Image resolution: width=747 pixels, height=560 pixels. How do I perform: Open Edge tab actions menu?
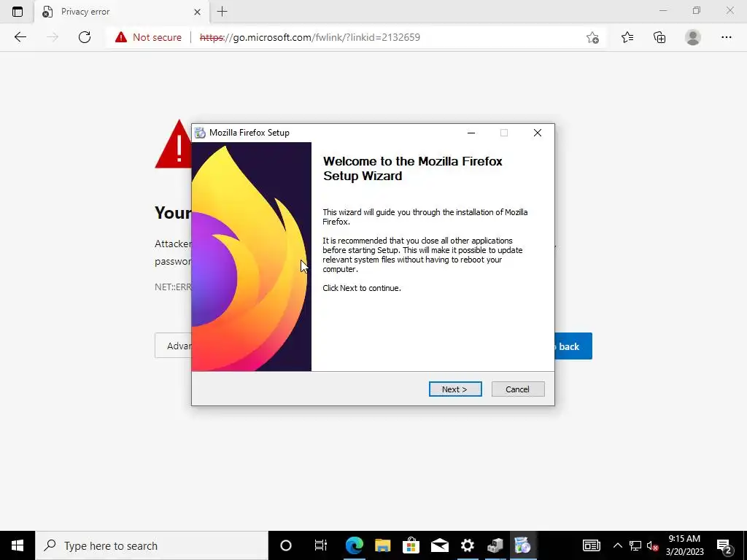tap(18, 12)
